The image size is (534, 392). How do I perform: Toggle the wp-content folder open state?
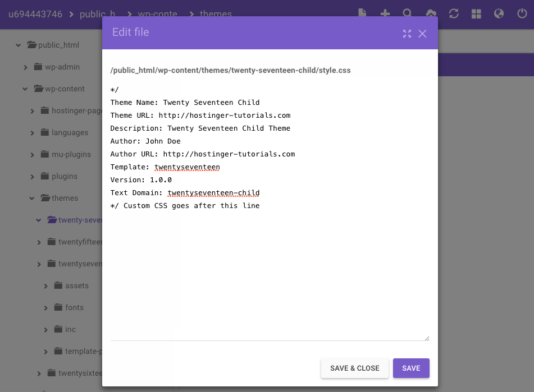click(25, 89)
